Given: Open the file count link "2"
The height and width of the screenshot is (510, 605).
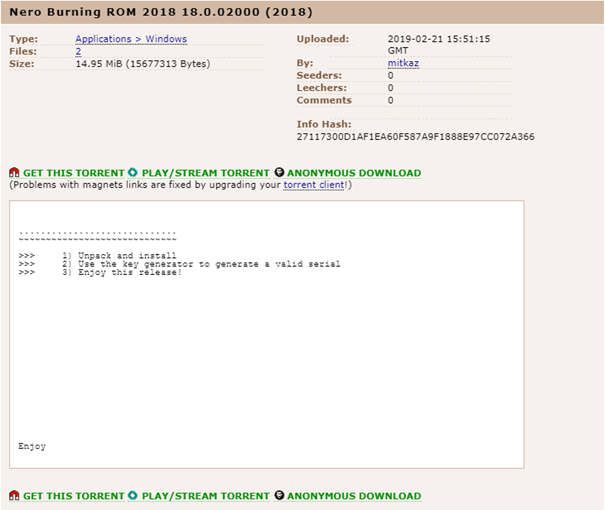Looking at the screenshot, I should tap(78, 52).
